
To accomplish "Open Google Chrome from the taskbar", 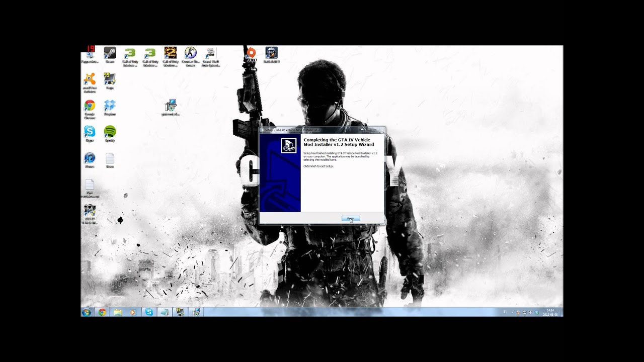I will [102, 312].
